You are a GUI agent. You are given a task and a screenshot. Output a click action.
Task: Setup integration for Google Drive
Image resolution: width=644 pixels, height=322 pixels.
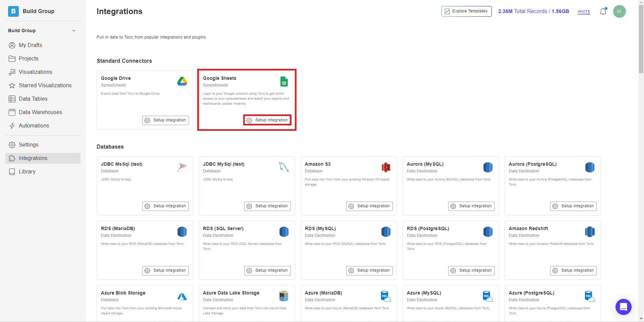(165, 120)
